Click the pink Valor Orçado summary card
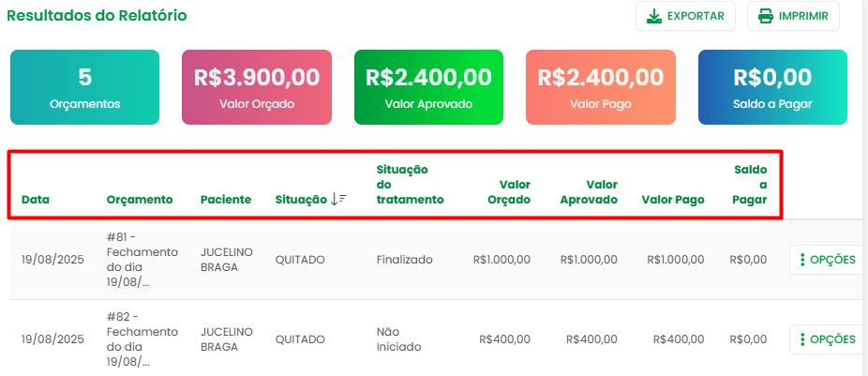868x376 pixels. 256,87
